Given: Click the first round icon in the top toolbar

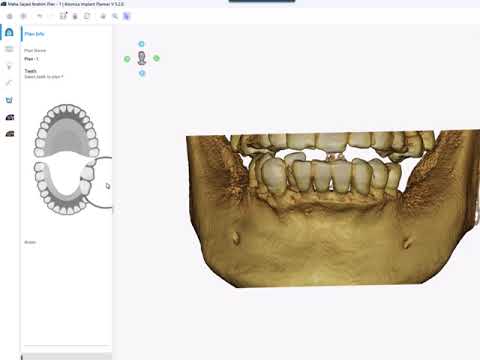Looking at the screenshot, I should point(10,16).
